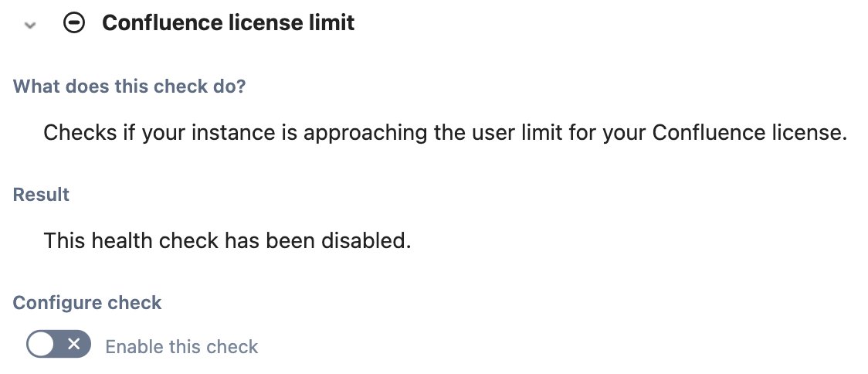Click the What does this check do? heading
This screenshot has width=868, height=374.
click(x=129, y=87)
